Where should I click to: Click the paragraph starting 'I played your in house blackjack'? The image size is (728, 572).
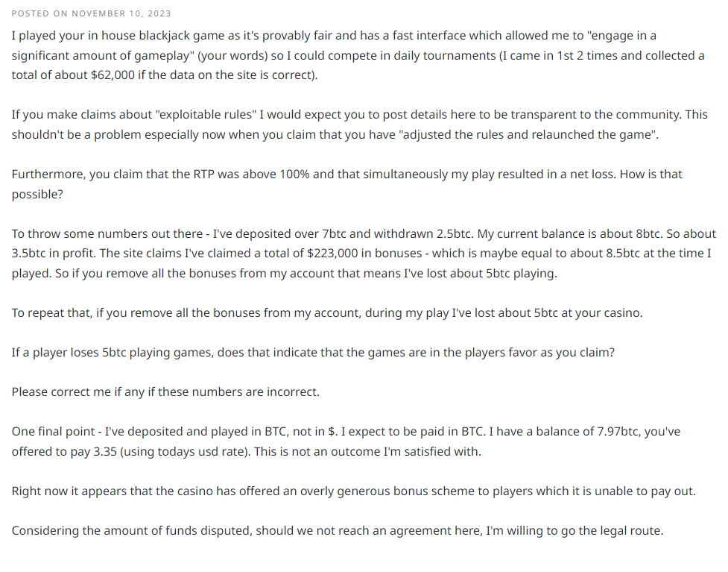pyautogui.click(x=358, y=55)
